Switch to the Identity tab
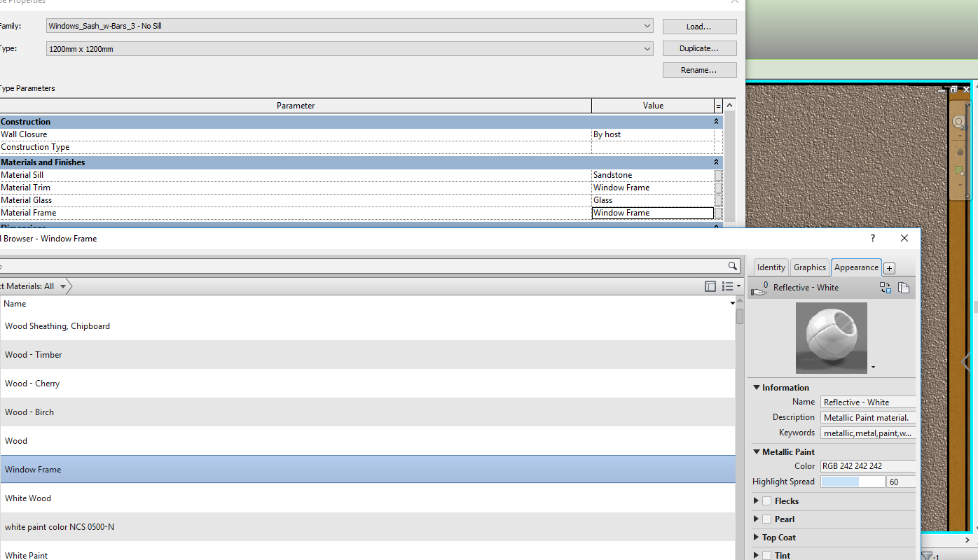Viewport: 978px width, 560px height. pos(771,267)
